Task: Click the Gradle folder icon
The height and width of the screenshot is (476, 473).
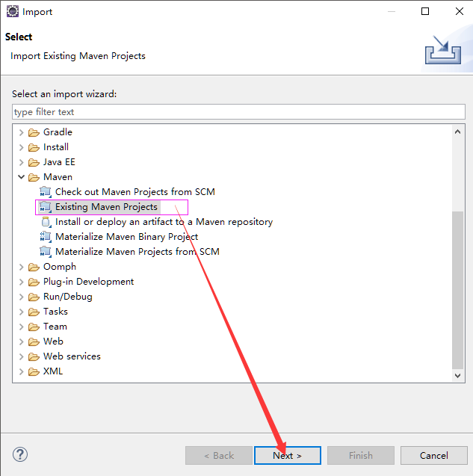Action: (34, 132)
